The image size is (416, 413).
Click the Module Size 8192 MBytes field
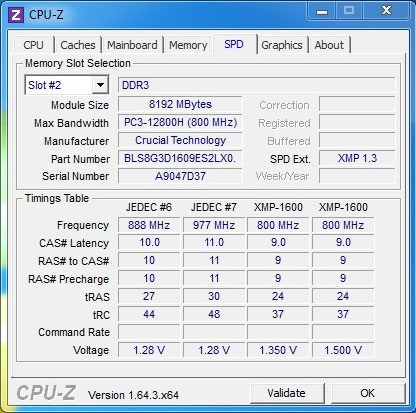[180, 104]
